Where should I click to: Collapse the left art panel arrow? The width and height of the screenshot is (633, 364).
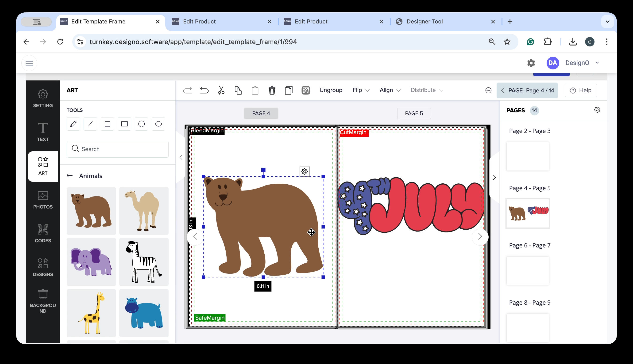(x=181, y=157)
